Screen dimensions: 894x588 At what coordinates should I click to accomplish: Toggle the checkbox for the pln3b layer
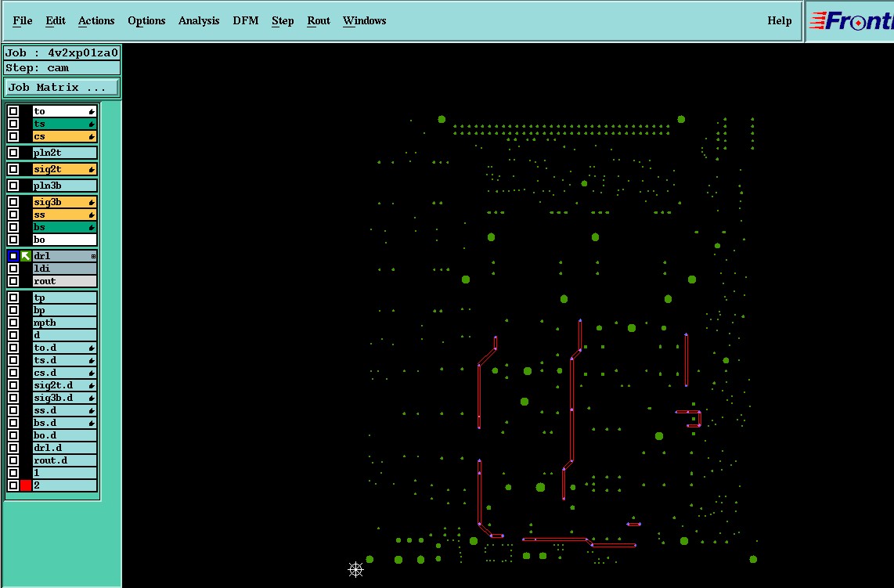point(13,186)
